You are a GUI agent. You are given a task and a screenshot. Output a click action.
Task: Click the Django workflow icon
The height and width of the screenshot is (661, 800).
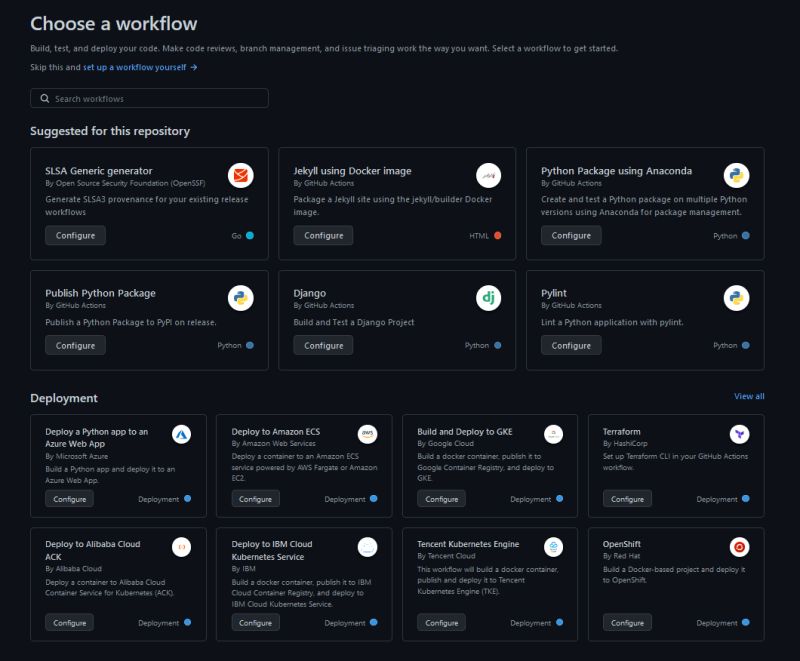tap(487, 298)
